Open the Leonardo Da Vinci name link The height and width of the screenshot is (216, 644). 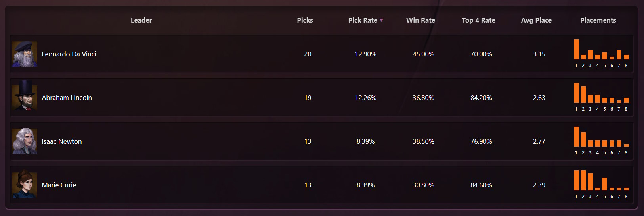point(69,54)
